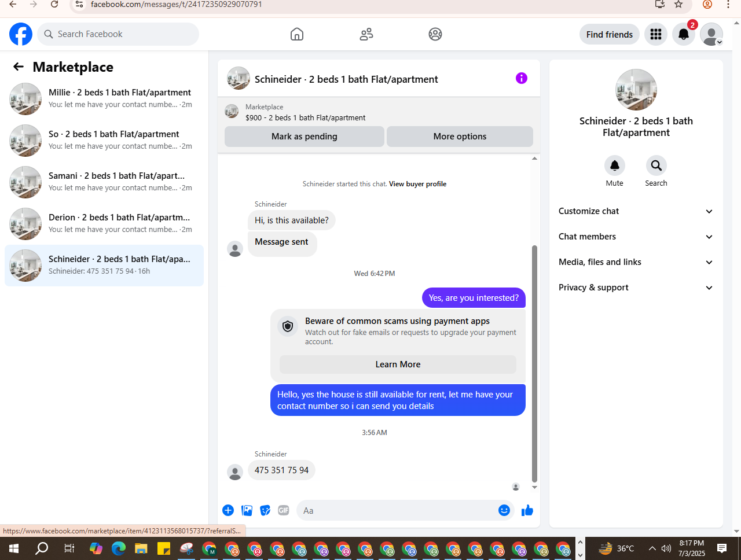This screenshot has width=741, height=560.
Task: Open Sticky Notes from taskbar
Action: (164, 548)
